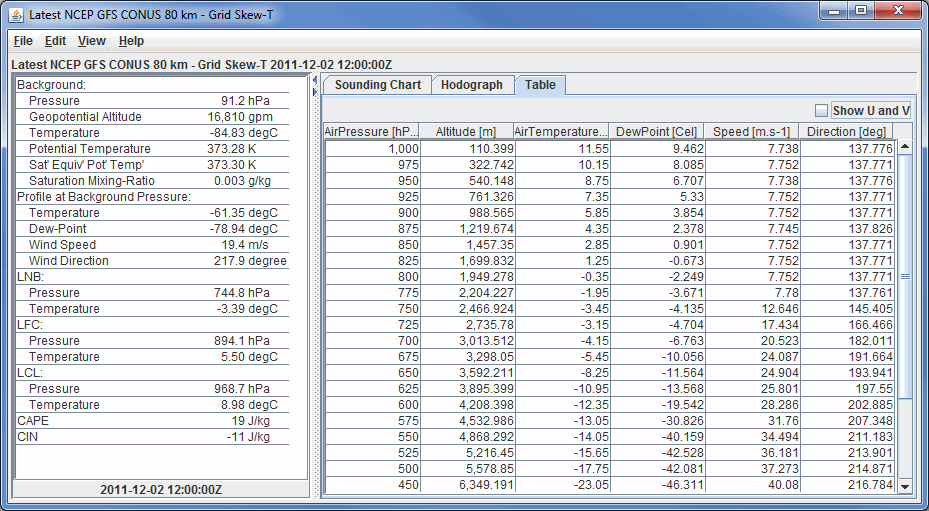Switch to the Sounding Chart tab
Viewport: 929px width, 511px height.
tap(377, 85)
